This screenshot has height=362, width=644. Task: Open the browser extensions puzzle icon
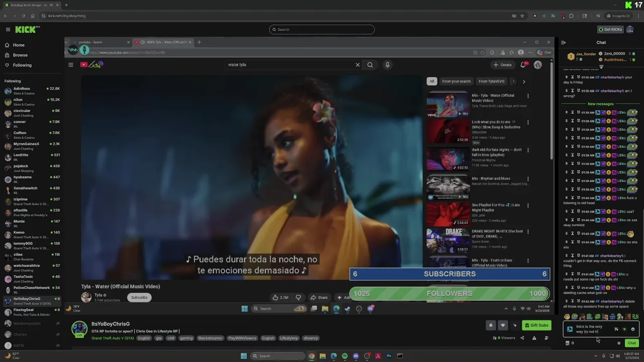coord(571,16)
